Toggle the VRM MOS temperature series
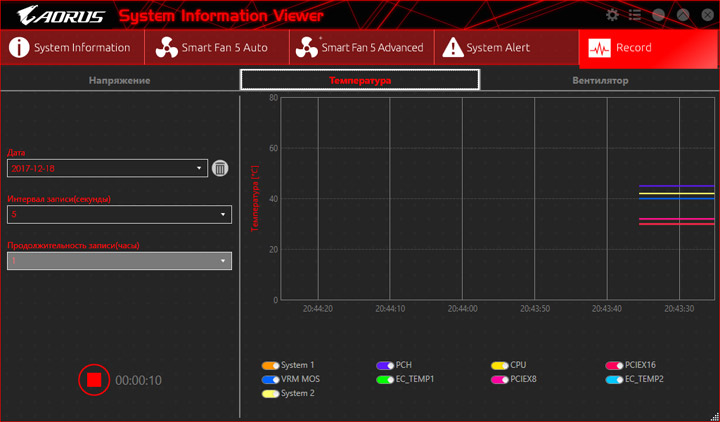This screenshot has width=720, height=422. 270,380
